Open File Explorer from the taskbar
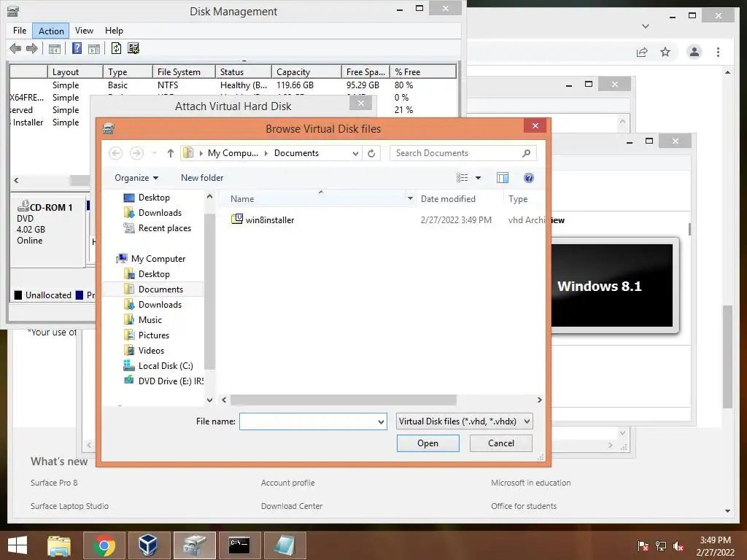Viewport: 747px width, 560px height. coord(59,545)
